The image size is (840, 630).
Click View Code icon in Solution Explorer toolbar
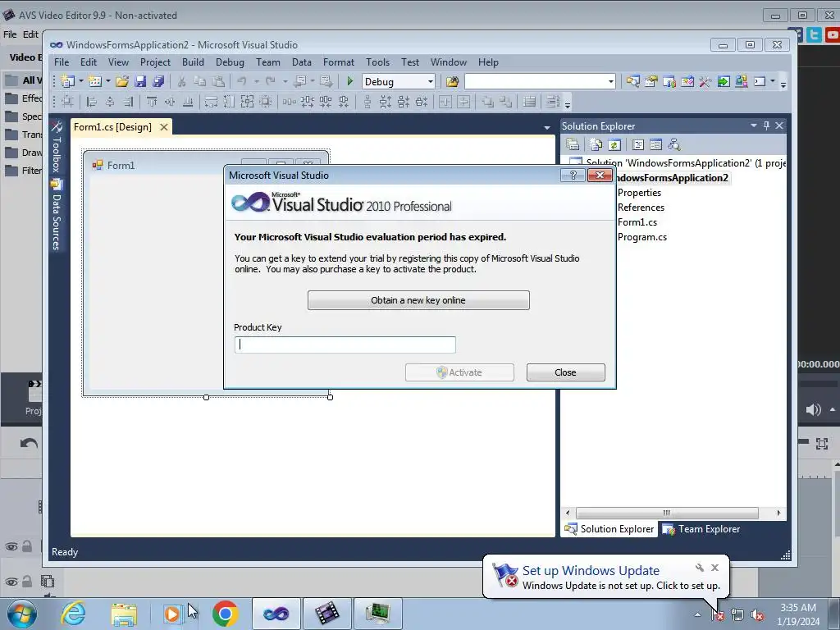click(x=637, y=144)
